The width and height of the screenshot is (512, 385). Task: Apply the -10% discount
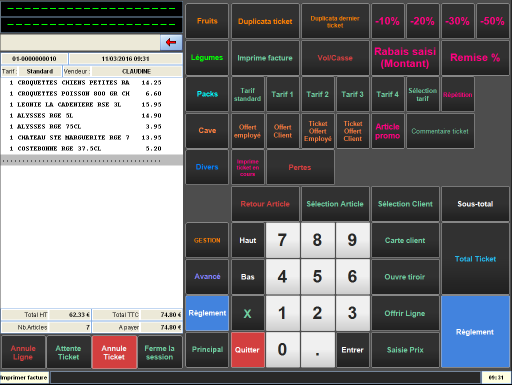tap(388, 21)
